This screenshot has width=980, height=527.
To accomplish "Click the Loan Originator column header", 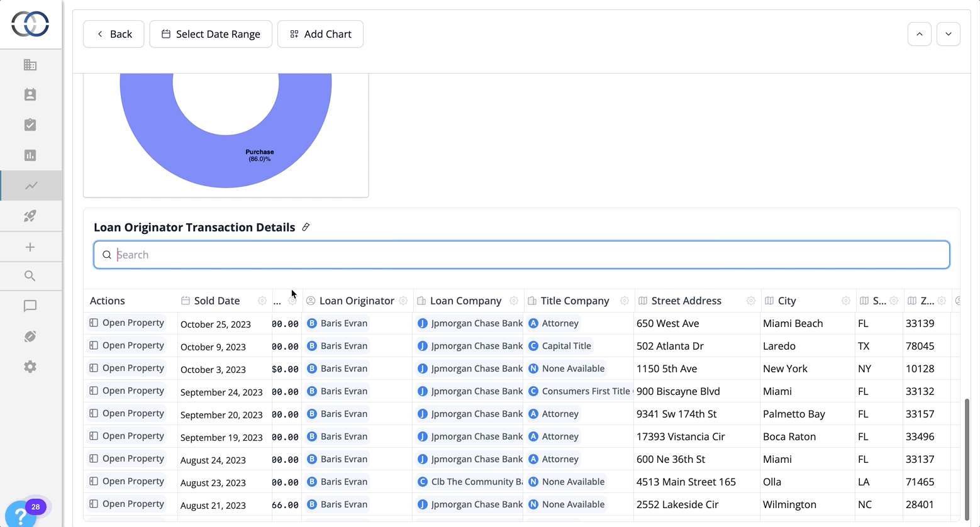I will pos(357,301).
